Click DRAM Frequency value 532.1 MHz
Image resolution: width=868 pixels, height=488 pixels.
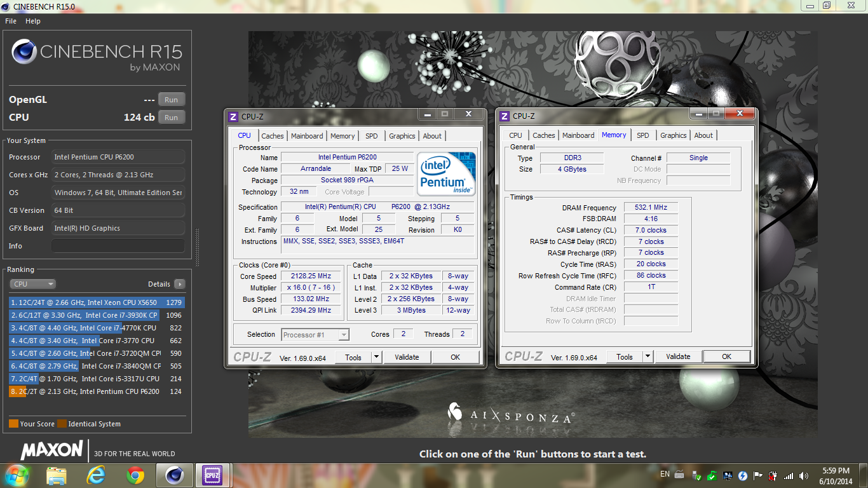(651, 207)
